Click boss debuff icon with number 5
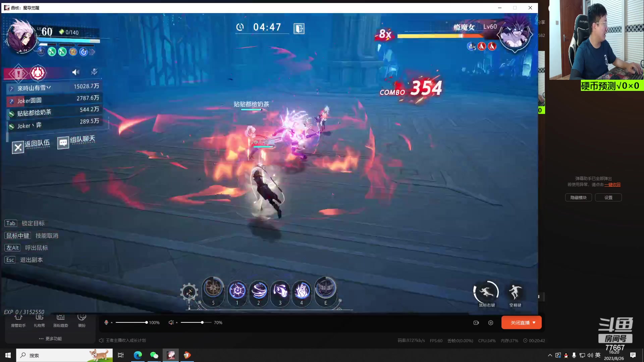 pos(471,46)
